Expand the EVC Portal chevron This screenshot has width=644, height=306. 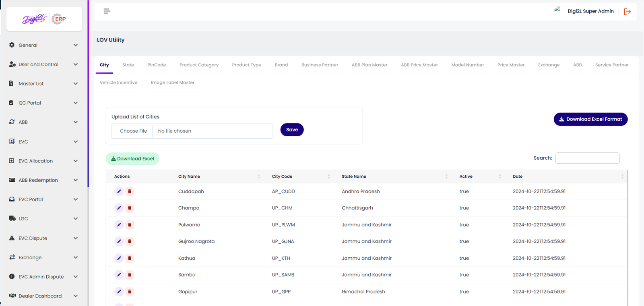(x=76, y=199)
